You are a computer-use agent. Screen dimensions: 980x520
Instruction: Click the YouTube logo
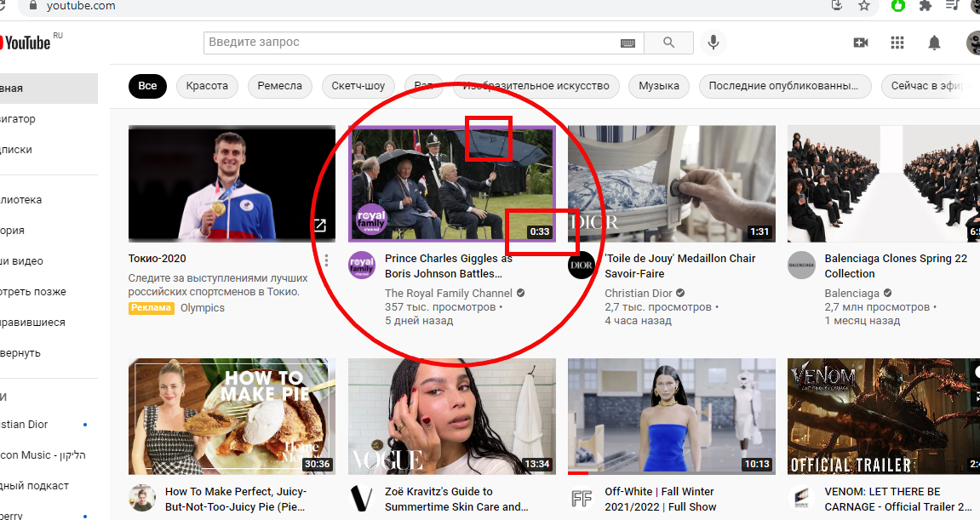pyautogui.click(x=25, y=43)
